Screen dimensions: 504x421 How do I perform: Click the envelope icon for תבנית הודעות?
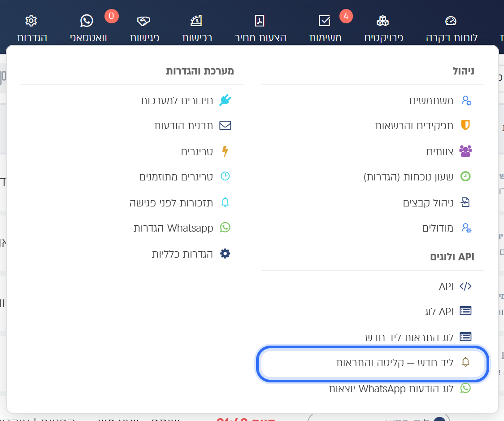click(225, 125)
